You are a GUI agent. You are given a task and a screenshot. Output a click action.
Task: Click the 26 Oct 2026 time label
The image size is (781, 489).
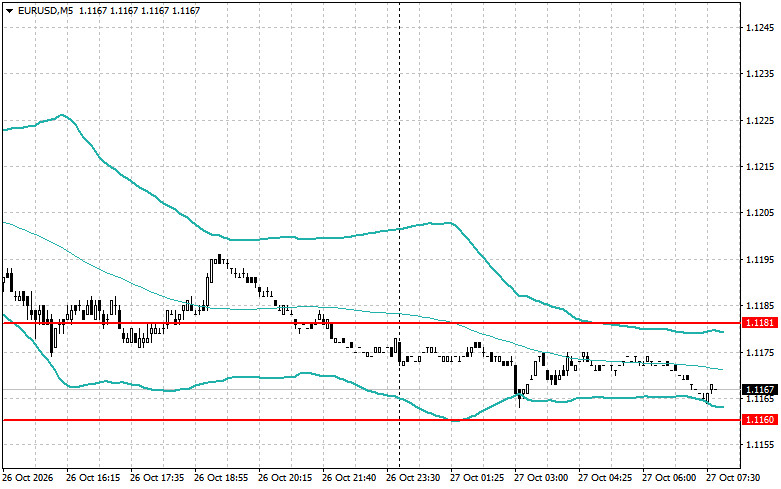tap(27, 478)
